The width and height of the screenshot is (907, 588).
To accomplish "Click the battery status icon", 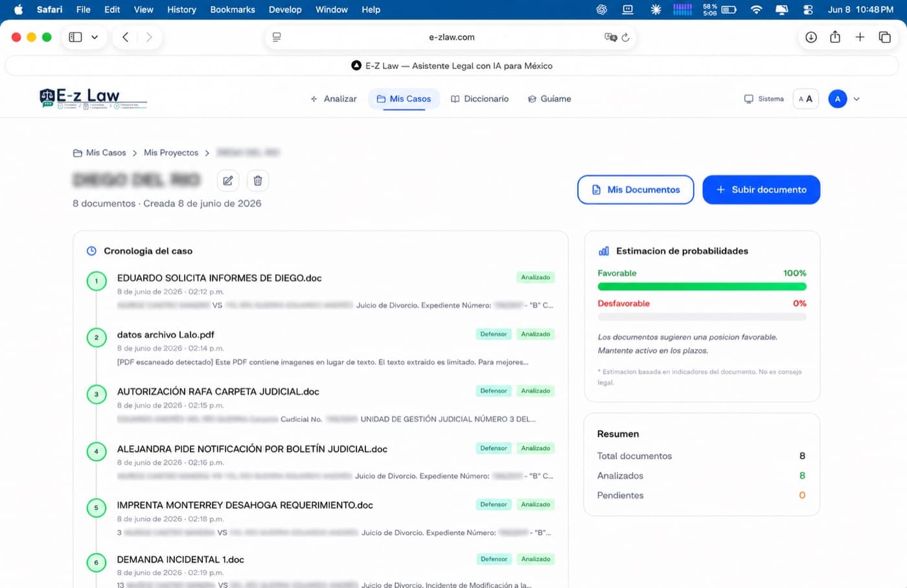I will tap(729, 10).
